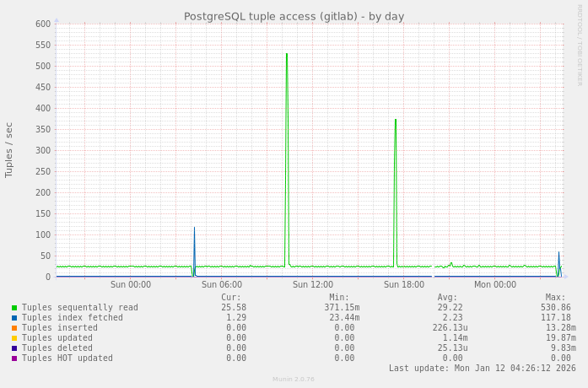Click the blue index fetched spike near 117

pos(194,228)
